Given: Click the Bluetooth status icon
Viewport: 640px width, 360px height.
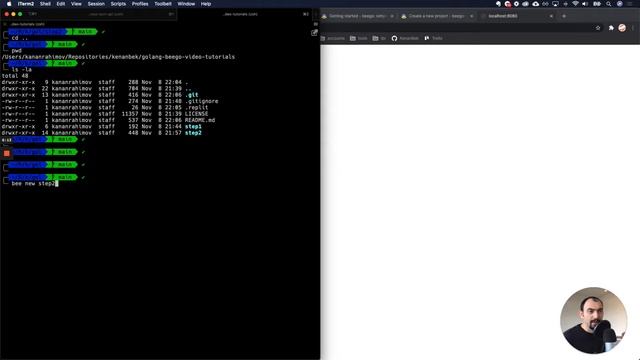Looking at the screenshot, I should 565,4.
